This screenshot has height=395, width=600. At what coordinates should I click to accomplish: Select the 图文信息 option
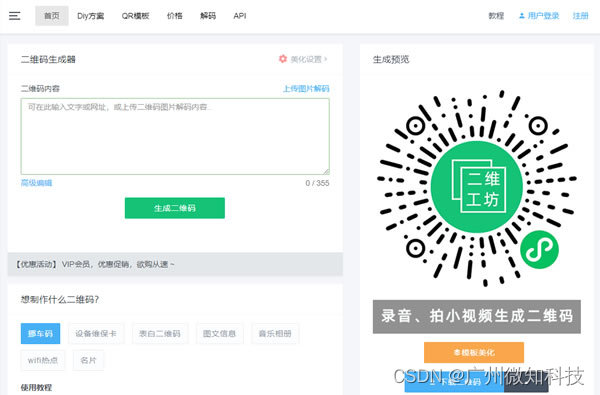(219, 333)
